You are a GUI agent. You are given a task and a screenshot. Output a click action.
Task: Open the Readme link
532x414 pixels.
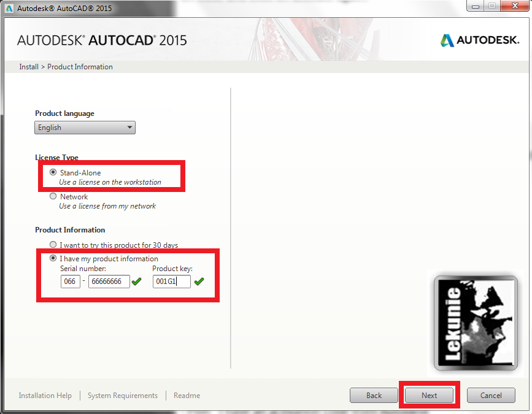pos(187,396)
